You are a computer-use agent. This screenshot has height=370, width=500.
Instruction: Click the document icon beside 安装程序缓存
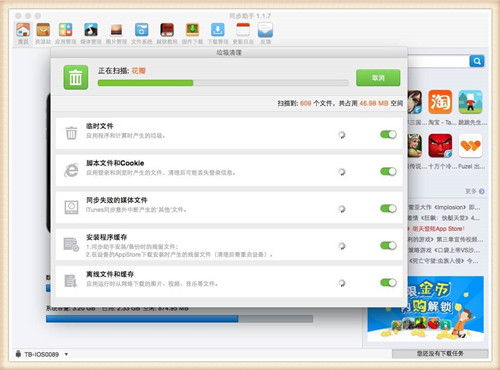click(x=71, y=244)
